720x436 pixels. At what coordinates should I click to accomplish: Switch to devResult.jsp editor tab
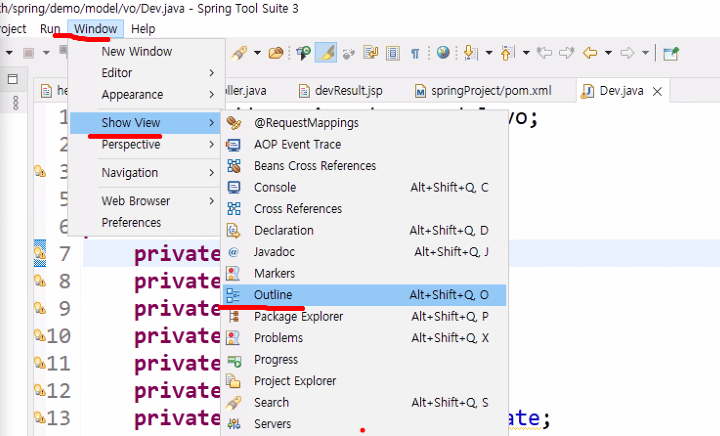tap(341, 91)
